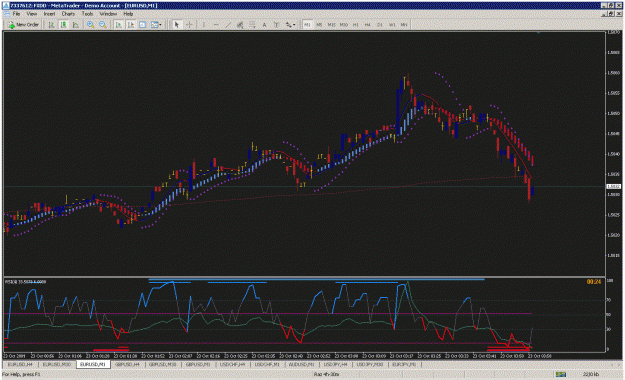
Task: Open the Tools menu
Action: click(x=87, y=14)
